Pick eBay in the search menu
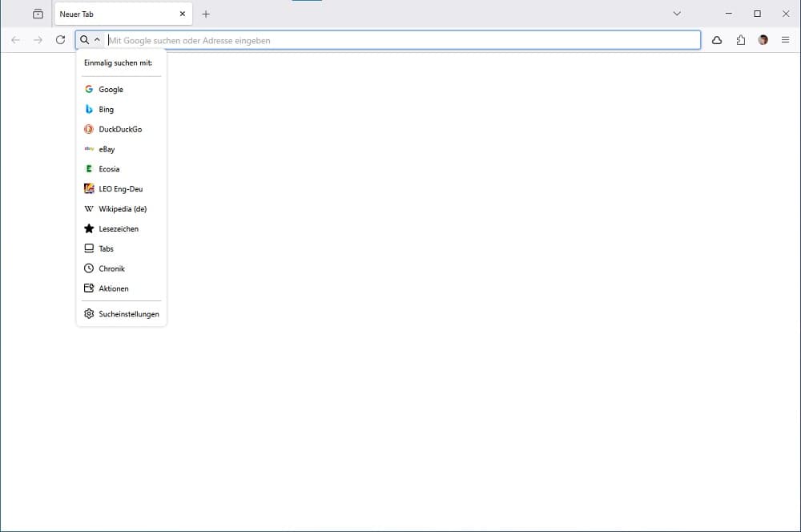The width and height of the screenshot is (801, 532). pyautogui.click(x=121, y=149)
